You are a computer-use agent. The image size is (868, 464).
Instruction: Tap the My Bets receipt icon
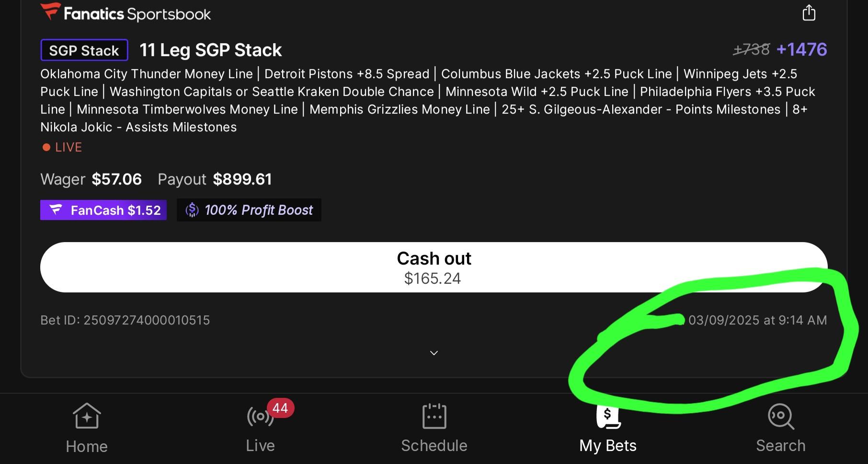tap(608, 416)
